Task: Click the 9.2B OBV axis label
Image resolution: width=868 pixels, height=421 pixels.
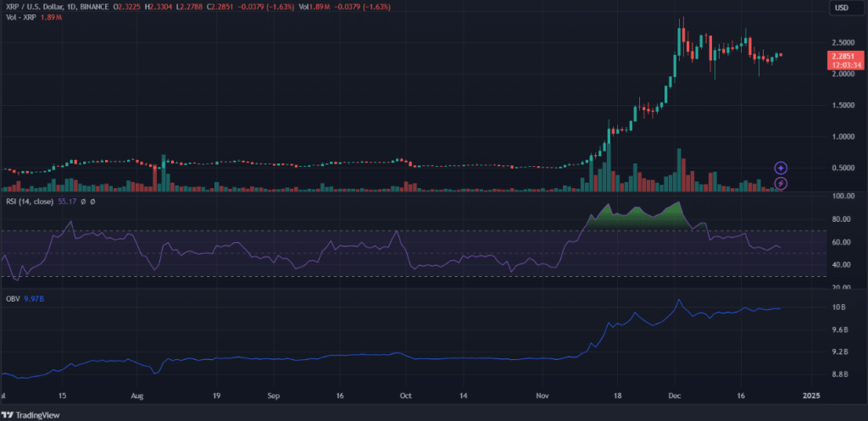Action: tap(838, 352)
